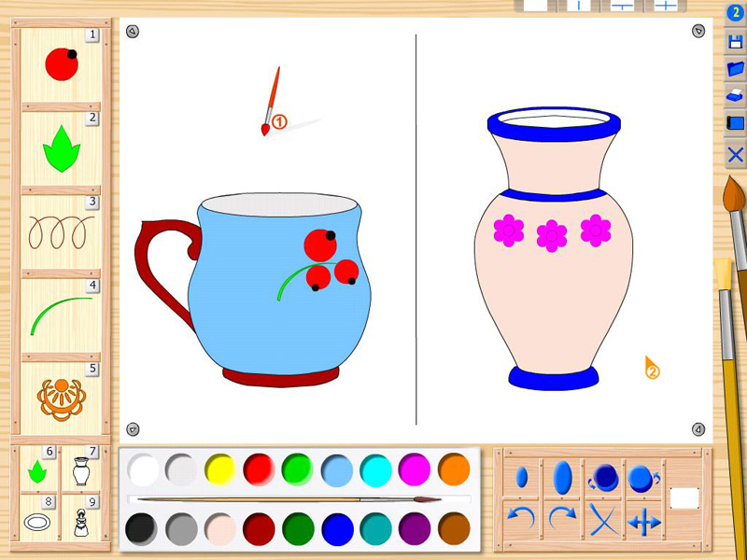Viewport: 747px width, 560px height.
Task: Select the green leaf stamp numbered 2
Action: click(62, 148)
